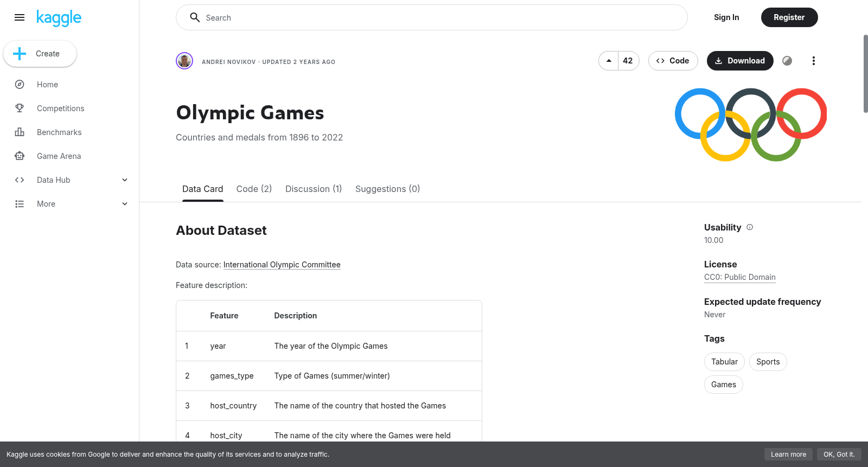The height and width of the screenshot is (467, 868).
Task: Upvote the Olympic Games dataset
Action: pos(609,61)
